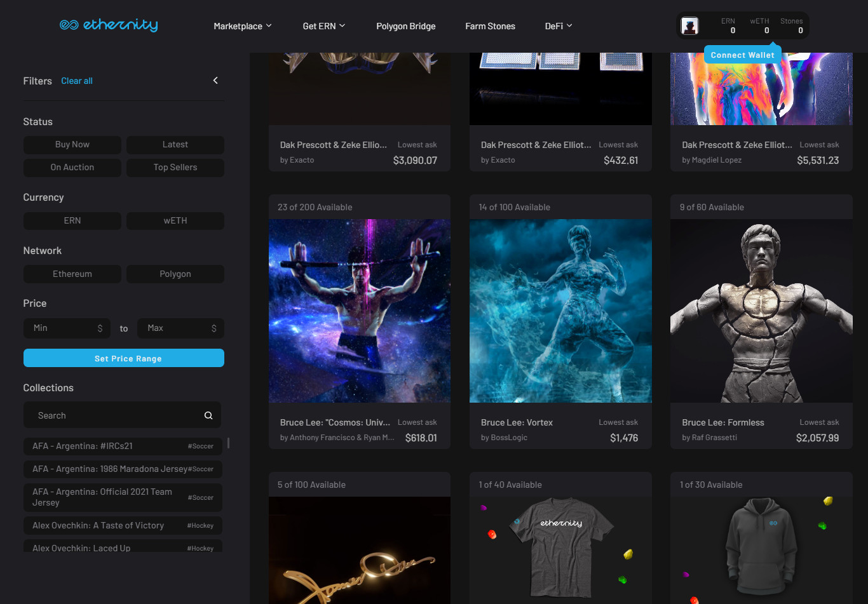Image resolution: width=868 pixels, height=604 pixels.
Task: Click Bruce Lee: Formless title
Action: click(723, 422)
